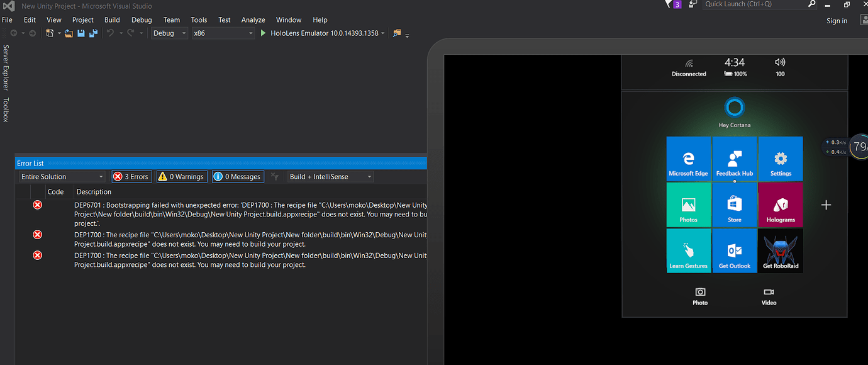This screenshot has width=868, height=365.
Task: Open the Feedback Hub tile
Action: (734, 158)
